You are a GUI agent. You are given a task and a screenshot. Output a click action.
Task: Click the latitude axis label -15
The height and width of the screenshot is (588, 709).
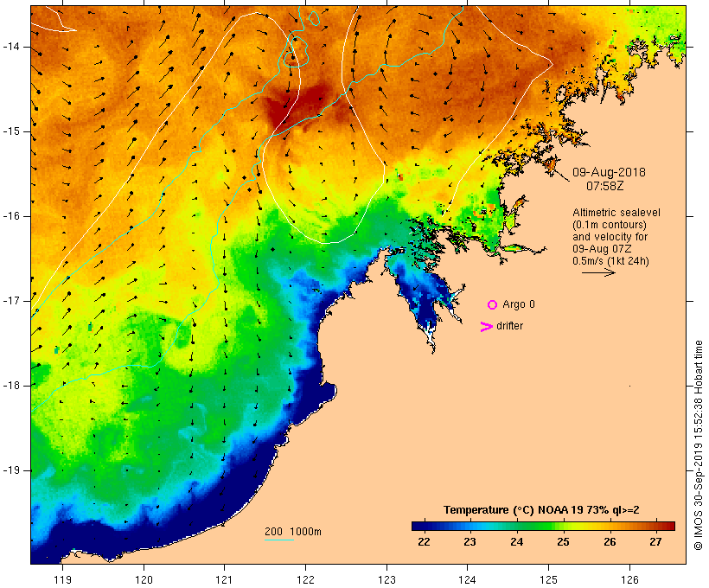10,131
